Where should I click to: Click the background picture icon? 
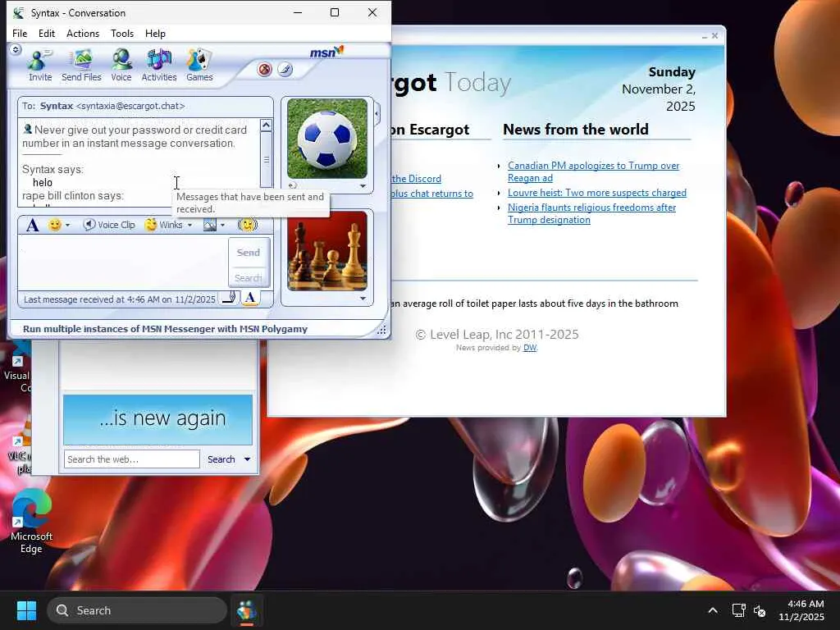point(209,225)
